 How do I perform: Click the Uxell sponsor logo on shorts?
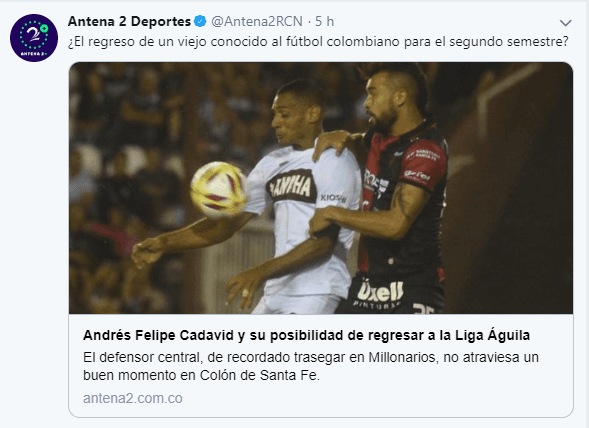(380, 291)
